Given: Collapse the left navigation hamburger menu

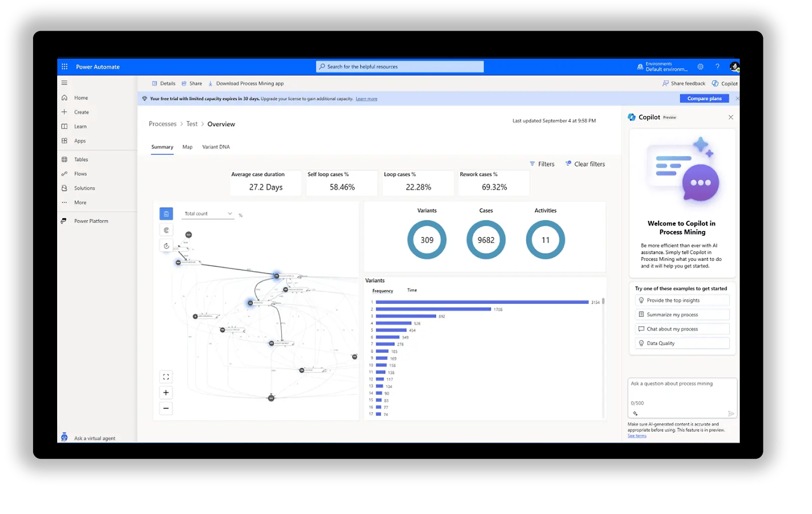Looking at the screenshot, I should point(64,83).
